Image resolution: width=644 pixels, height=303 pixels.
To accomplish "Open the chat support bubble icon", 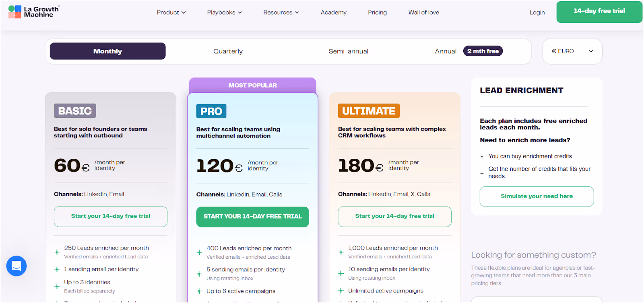I will (x=17, y=266).
